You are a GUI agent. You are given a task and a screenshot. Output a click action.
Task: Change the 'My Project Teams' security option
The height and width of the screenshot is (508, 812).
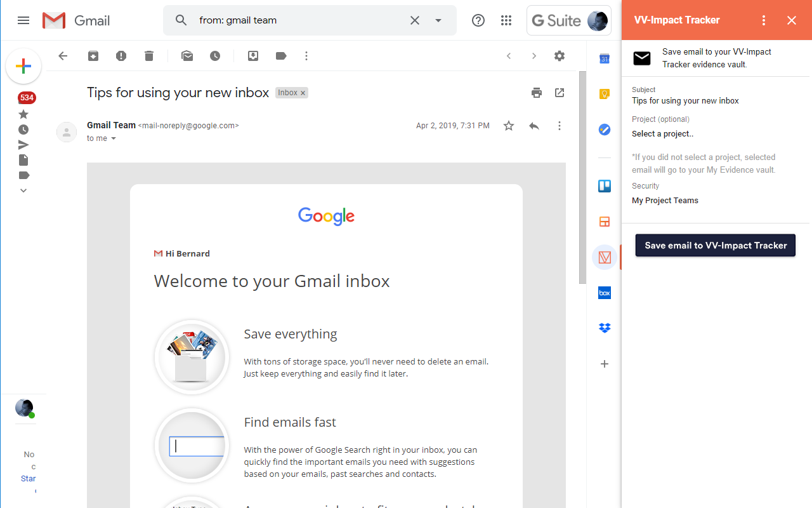(x=665, y=201)
